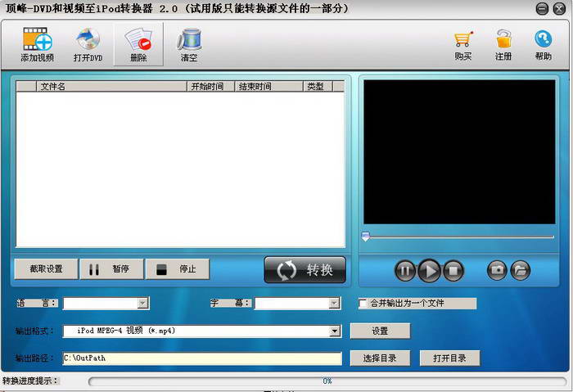Open Help (帮助) icon
This screenshot has height=392, width=573.
tap(543, 45)
